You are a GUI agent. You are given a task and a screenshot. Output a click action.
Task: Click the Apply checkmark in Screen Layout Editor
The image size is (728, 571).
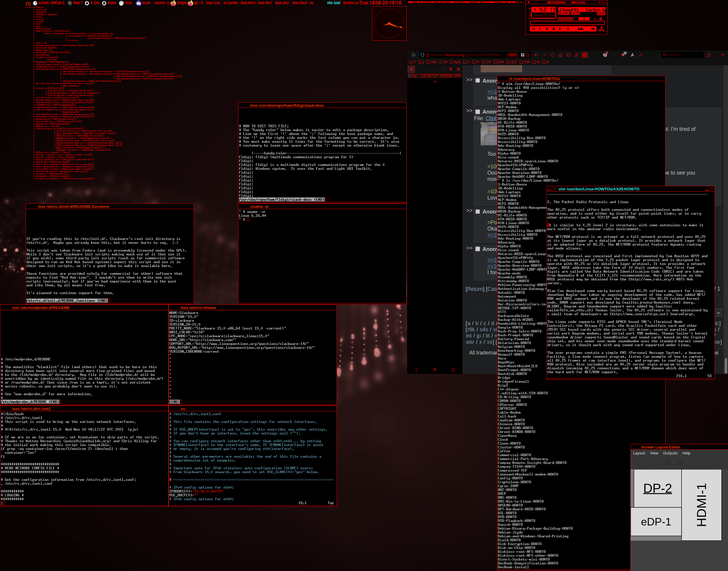coord(638,463)
